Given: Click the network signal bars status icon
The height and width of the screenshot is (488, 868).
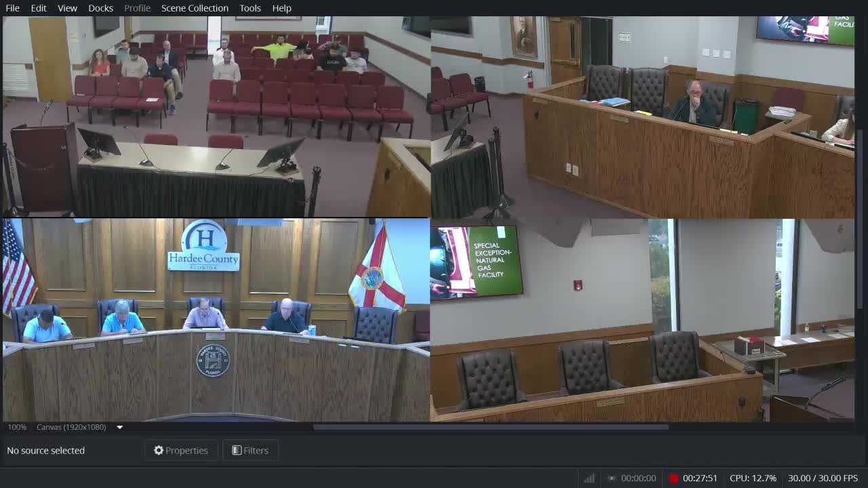Looking at the screenshot, I should [589, 478].
